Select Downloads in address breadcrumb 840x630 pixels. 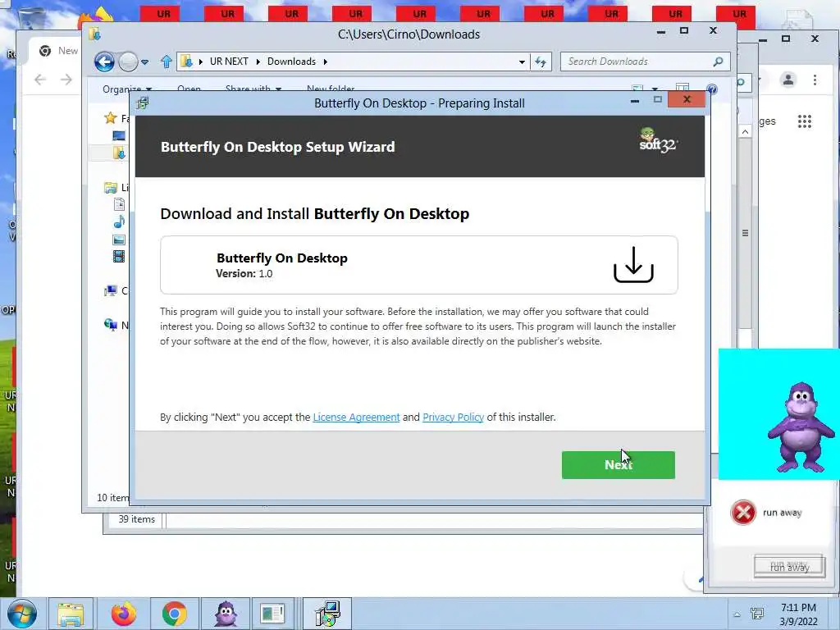click(291, 61)
